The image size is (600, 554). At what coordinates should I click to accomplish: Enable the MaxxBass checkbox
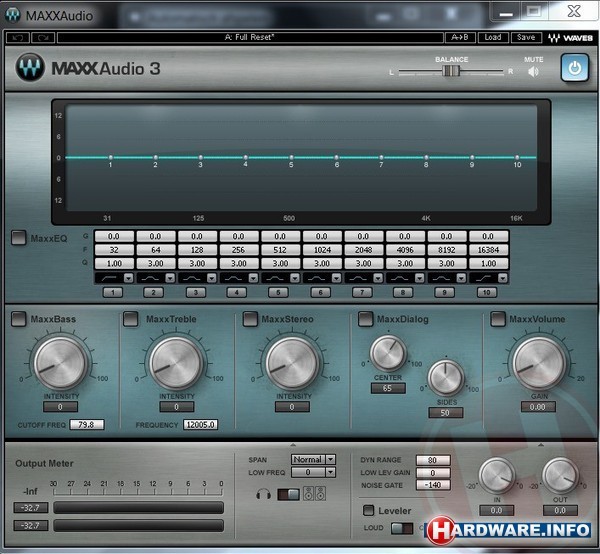tap(18, 319)
